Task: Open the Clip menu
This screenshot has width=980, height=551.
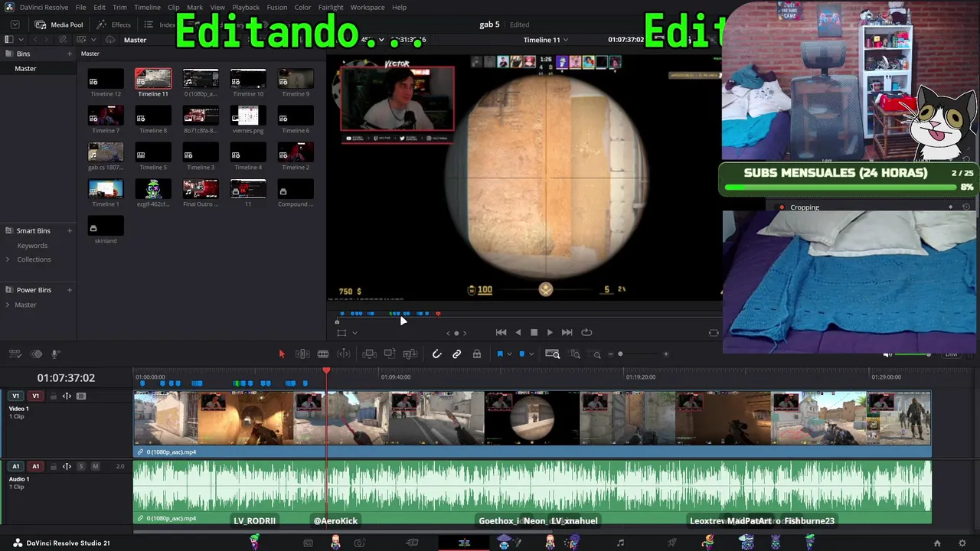Action: click(174, 7)
